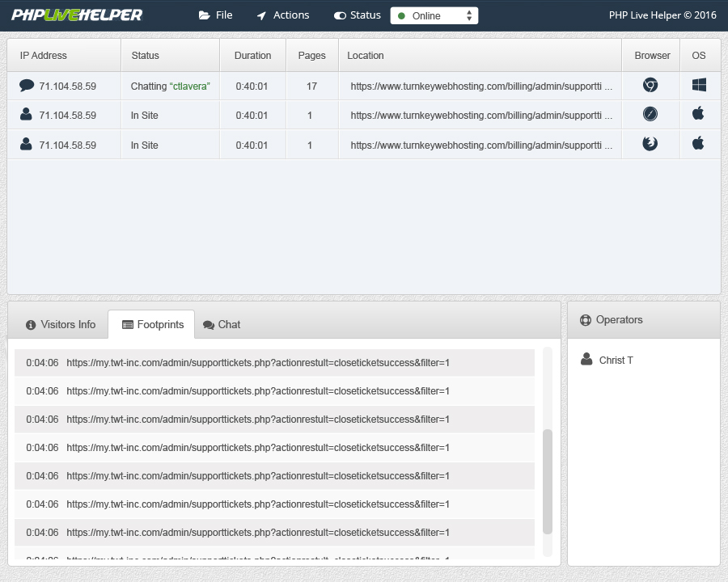Viewport: 728px width, 582px height.
Task: Click the PHP Live Helper logo
Action: [77, 15]
